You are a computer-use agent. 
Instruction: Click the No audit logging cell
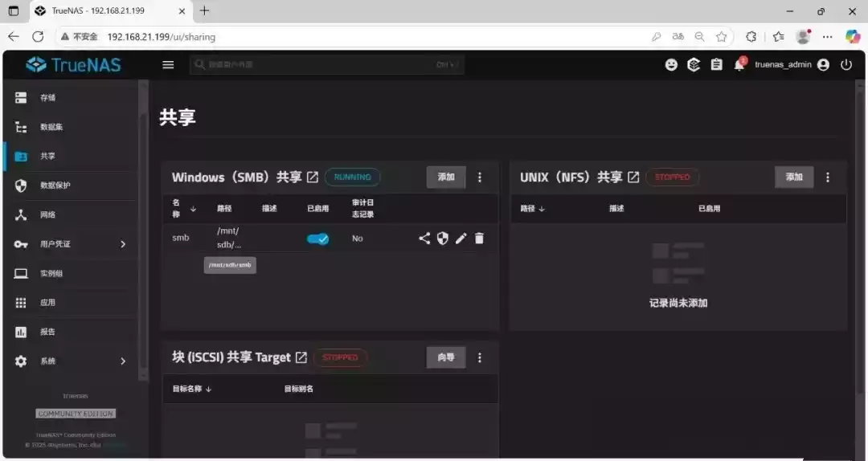(358, 239)
